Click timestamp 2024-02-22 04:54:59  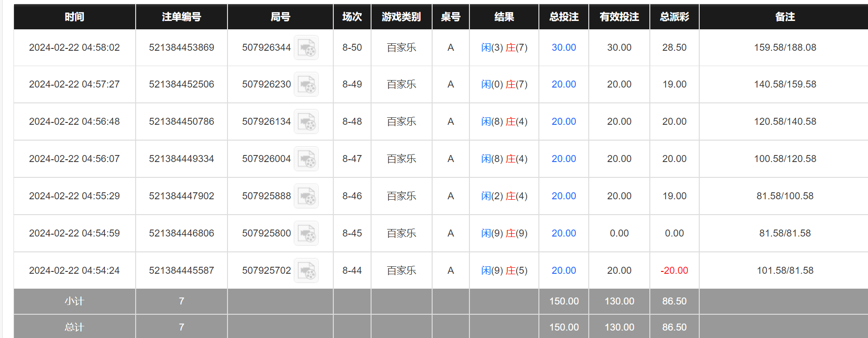click(75, 233)
